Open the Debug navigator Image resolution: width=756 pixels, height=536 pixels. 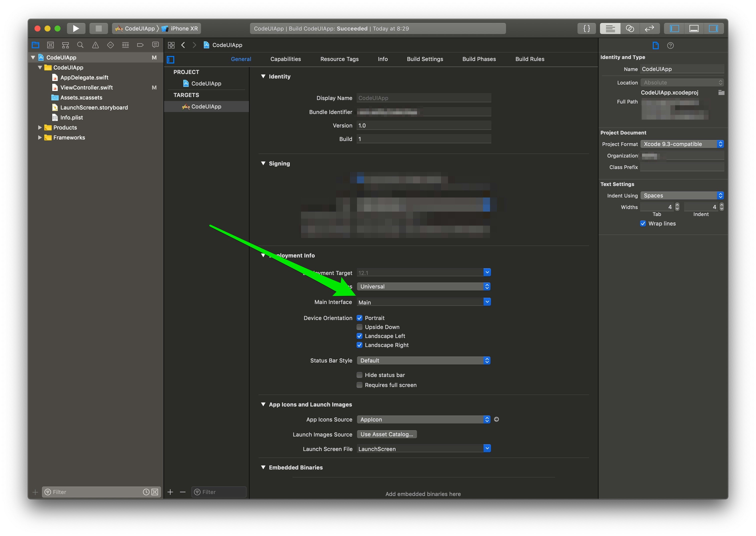pos(125,45)
